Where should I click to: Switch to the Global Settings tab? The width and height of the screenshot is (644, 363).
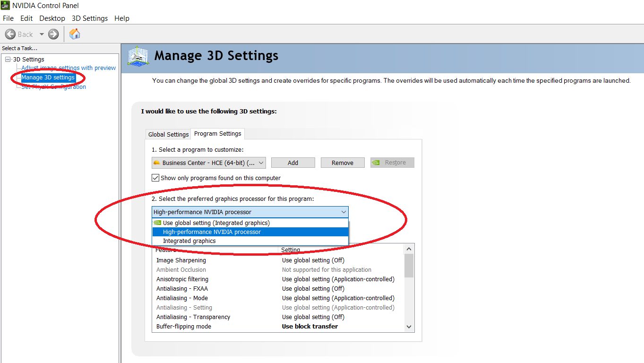point(168,134)
